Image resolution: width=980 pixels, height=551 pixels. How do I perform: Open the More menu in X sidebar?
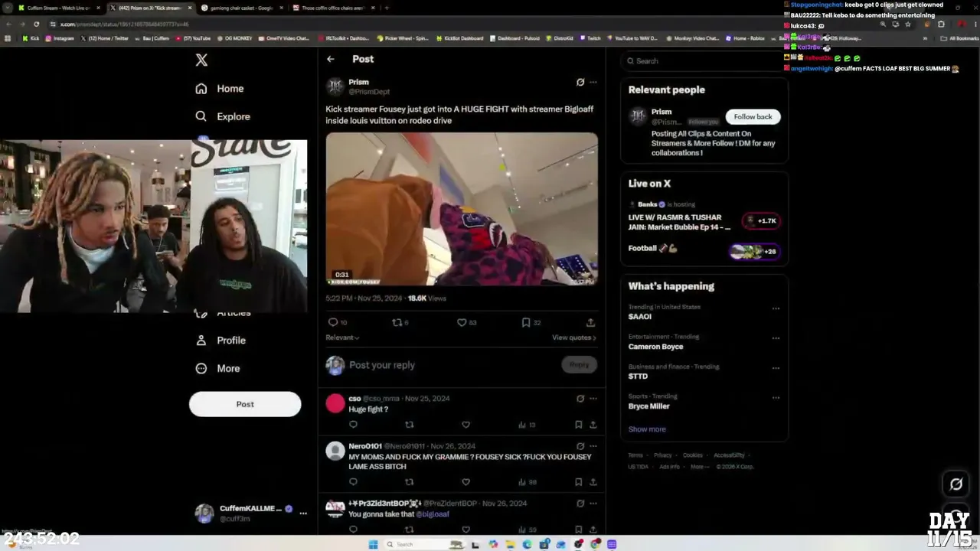[217, 368]
